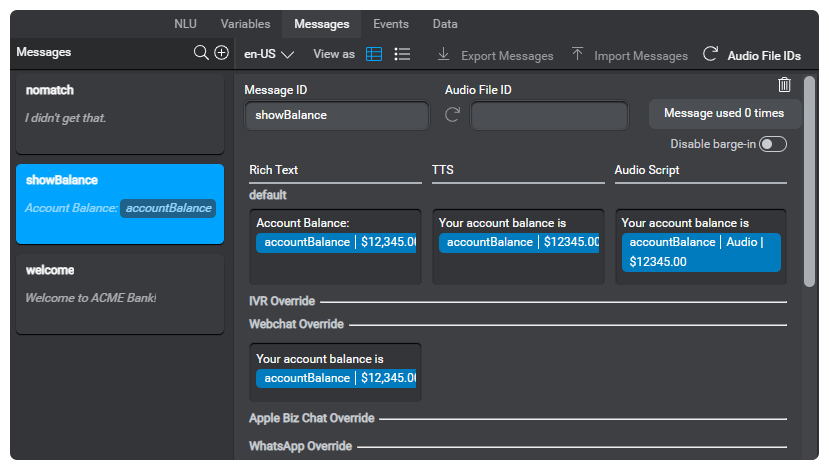Switch to the Events tab
Screen dimensions: 829x470
tap(391, 24)
